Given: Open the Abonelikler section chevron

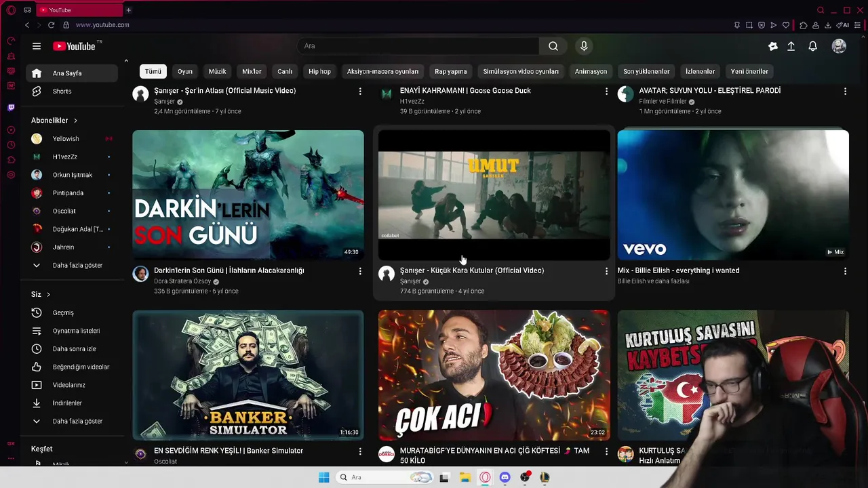Looking at the screenshot, I should [x=75, y=121].
